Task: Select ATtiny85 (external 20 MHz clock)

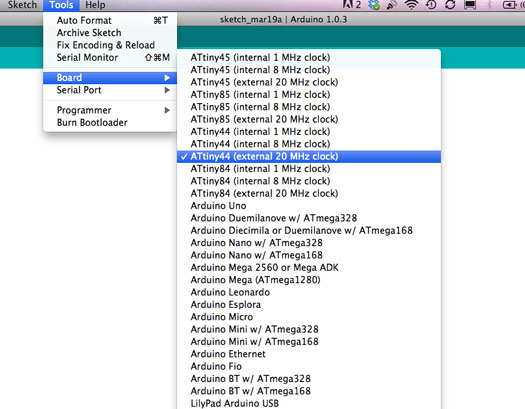Action: tap(309, 119)
